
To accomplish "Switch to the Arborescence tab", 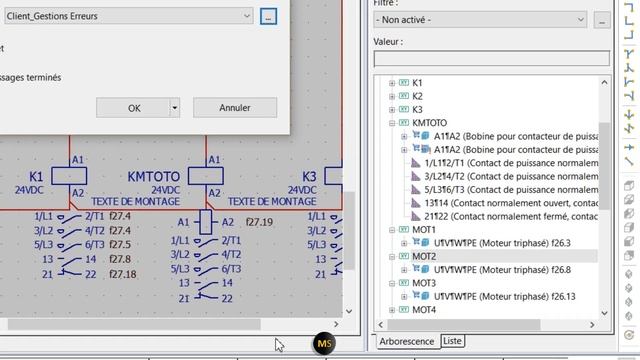I will click(407, 341).
